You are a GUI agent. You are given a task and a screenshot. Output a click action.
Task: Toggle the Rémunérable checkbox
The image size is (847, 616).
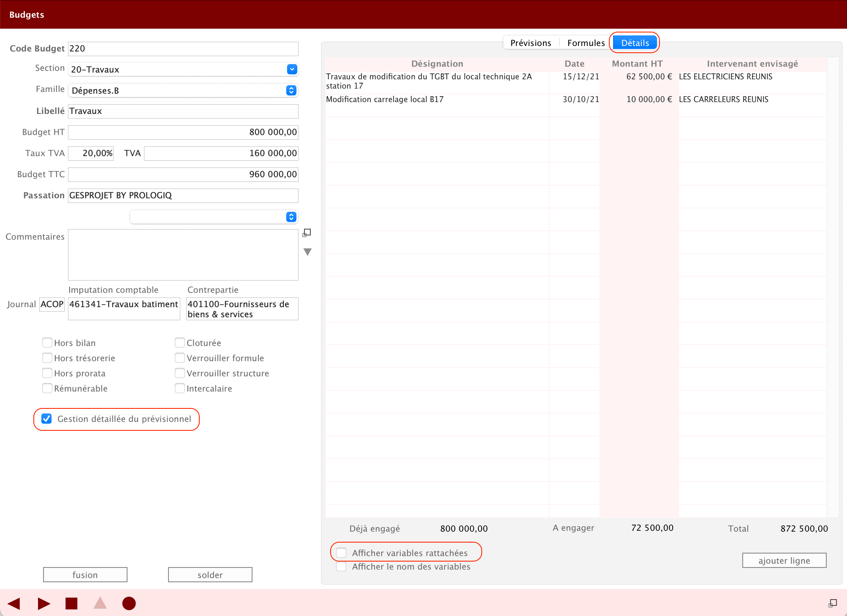[x=47, y=388]
